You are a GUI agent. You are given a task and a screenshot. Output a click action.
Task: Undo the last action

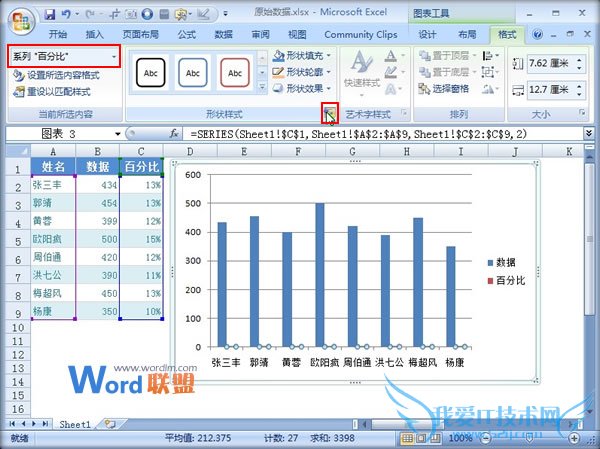(66, 15)
